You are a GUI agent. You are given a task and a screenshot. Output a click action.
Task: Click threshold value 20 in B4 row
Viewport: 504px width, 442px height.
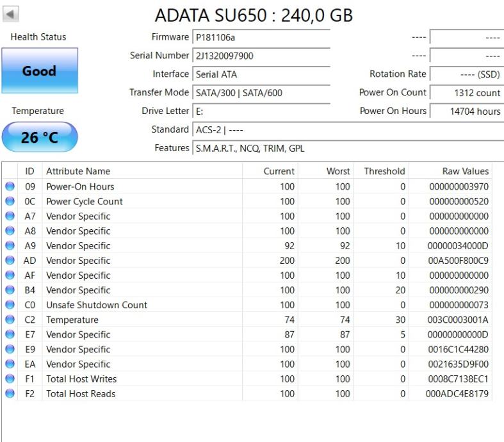[x=400, y=290]
